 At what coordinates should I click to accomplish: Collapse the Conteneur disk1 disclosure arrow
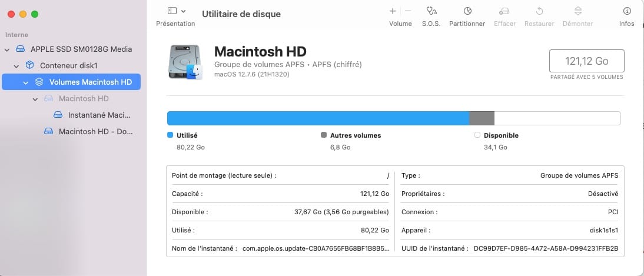click(16, 66)
